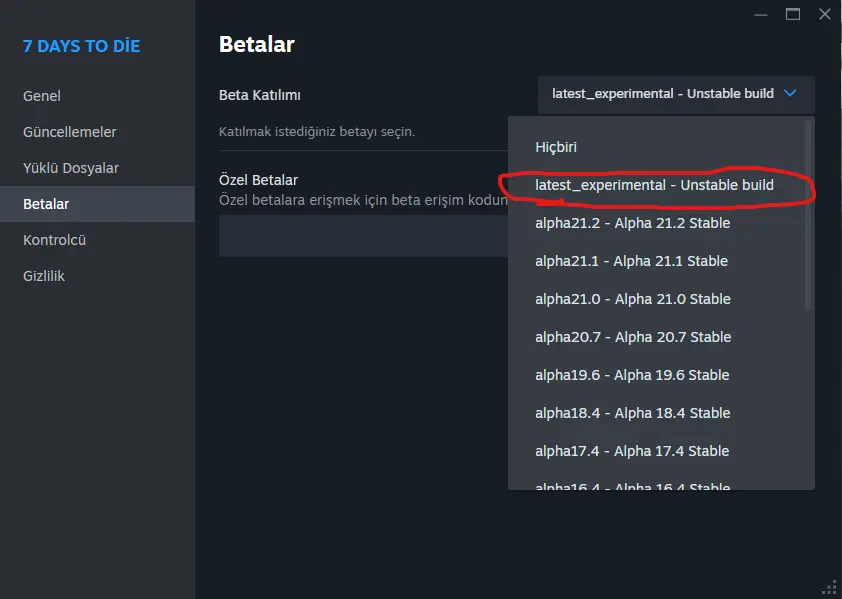Viewport: 842px width, 599px height.
Task: Select the Betalar sidebar tab
Action: click(x=97, y=204)
